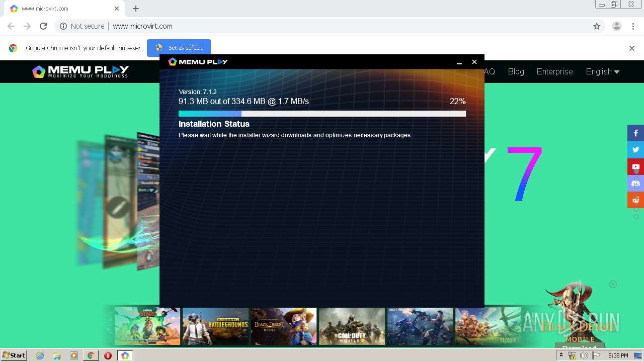Close the MEmu Play installer window

click(474, 62)
